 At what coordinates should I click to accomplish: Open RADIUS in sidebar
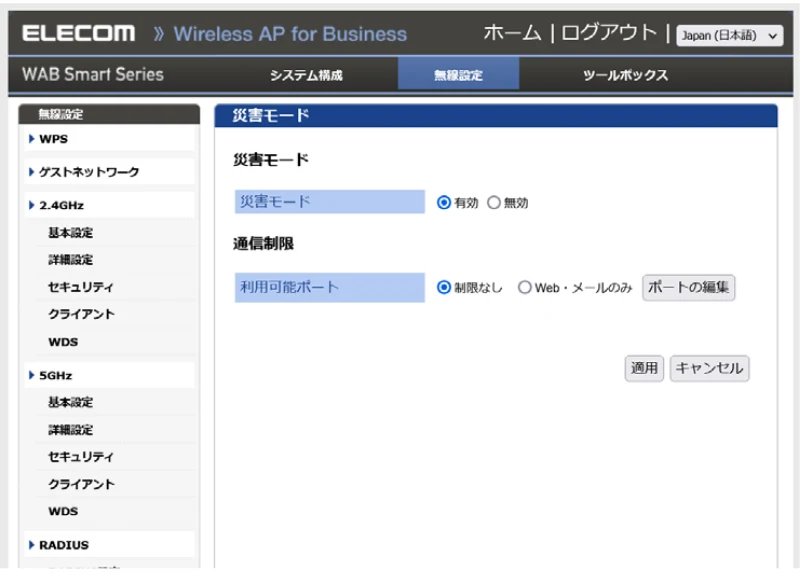[64, 545]
